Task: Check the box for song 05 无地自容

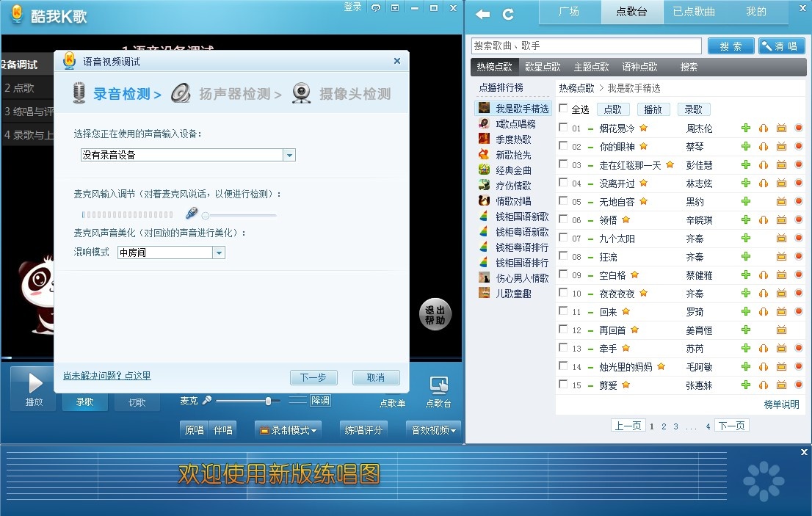Action: point(563,200)
